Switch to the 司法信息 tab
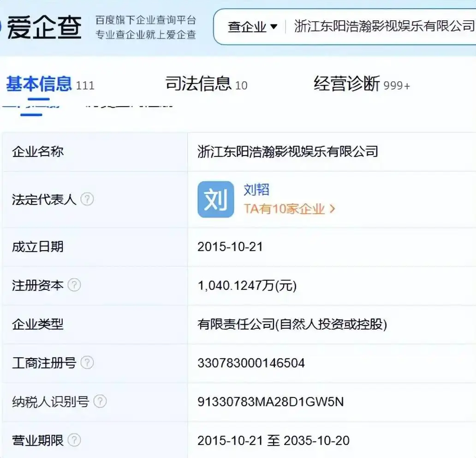476x458 pixels. click(198, 84)
